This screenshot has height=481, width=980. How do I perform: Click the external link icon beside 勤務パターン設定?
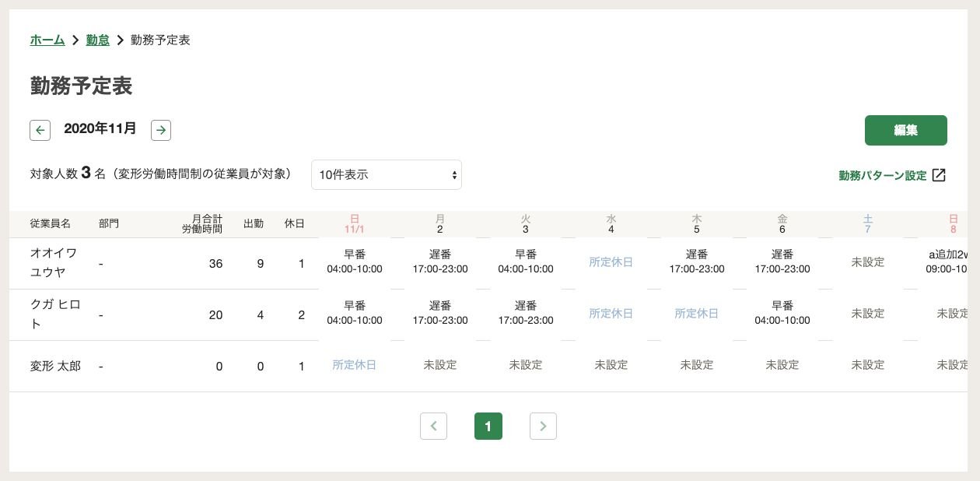[x=939, y=175]
